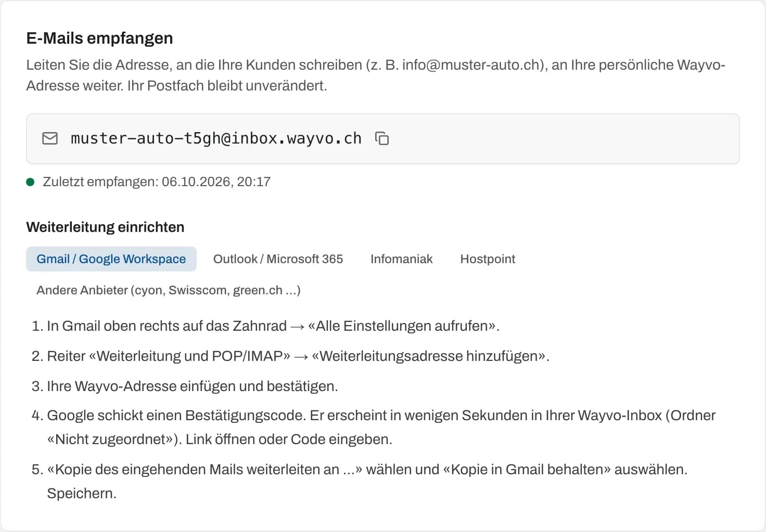Click the Weiterleitung einrichten heading
The height and width of the screenshot is (532, 766).
[105, 227]
